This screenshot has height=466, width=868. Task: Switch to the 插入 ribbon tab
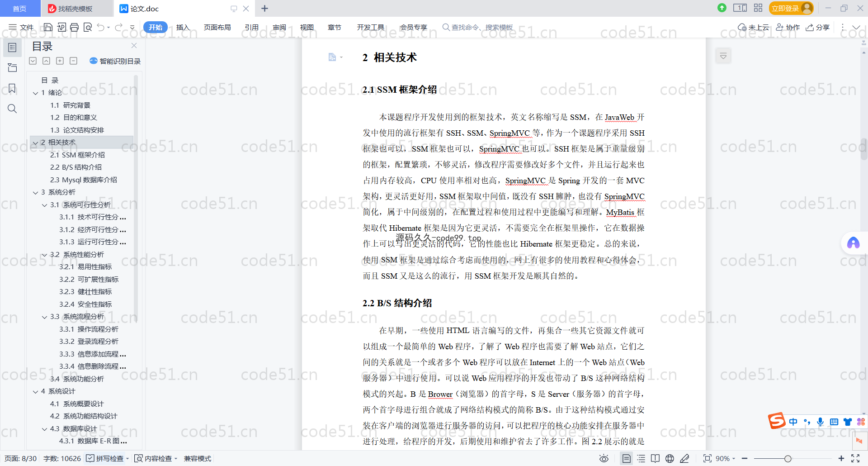tap(183, 28)
